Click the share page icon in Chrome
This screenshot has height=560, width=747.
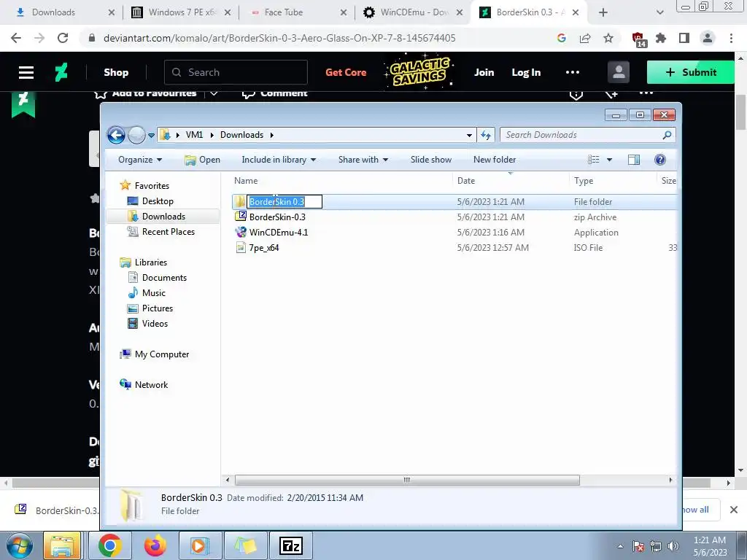(x=585, y=38)
